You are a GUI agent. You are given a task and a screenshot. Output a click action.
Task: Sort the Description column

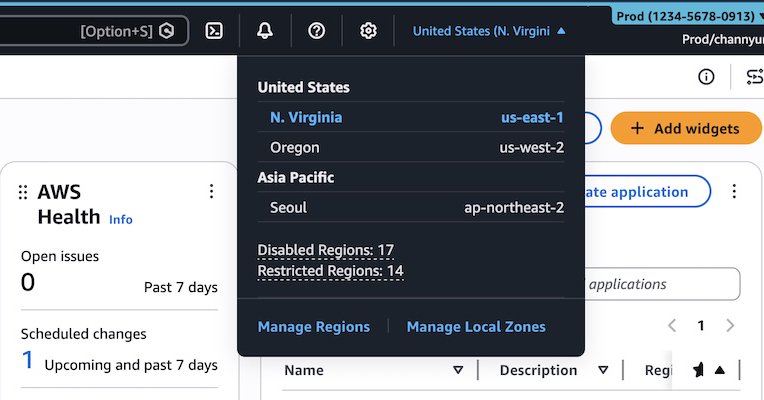pos(604,370)
